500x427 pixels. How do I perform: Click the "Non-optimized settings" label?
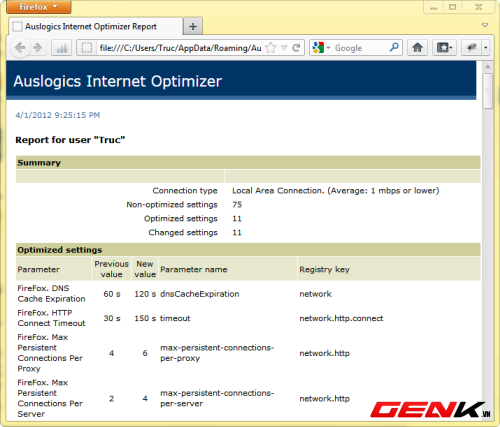172,205
